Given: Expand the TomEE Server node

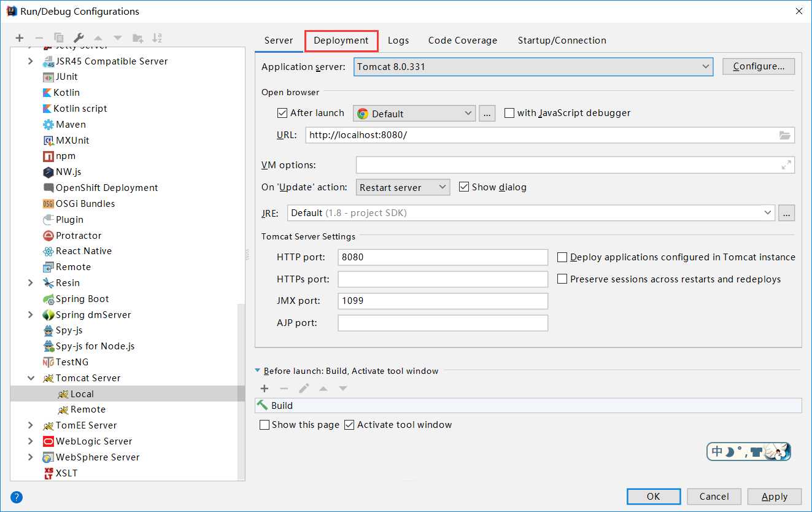Looking at the screenshot, I should pyautogui.click(x=31, y=425).
